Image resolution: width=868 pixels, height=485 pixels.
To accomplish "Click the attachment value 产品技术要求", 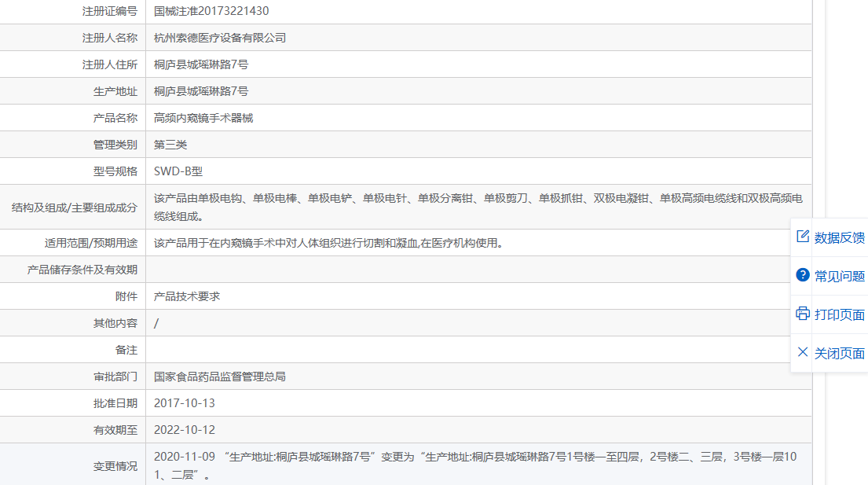I will [186, 296].
